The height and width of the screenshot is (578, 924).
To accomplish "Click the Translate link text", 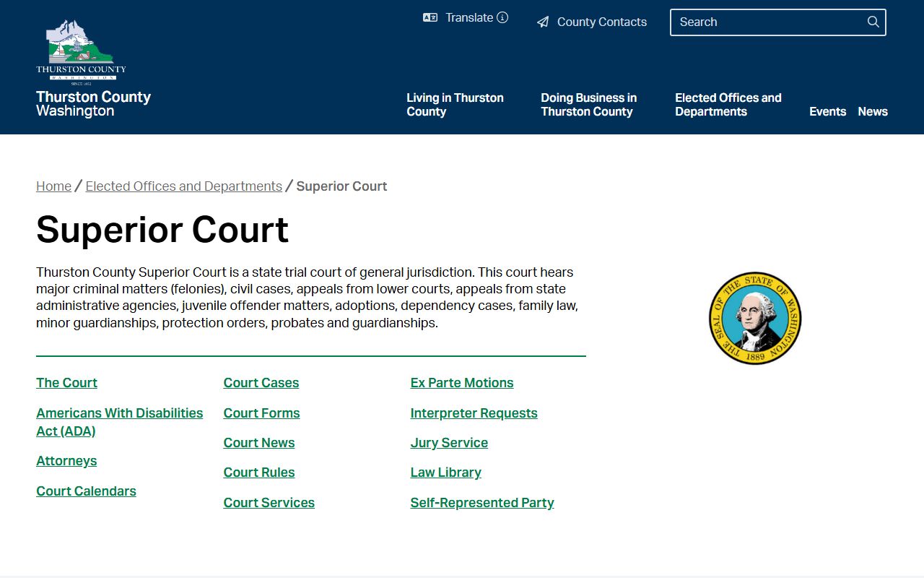I will click(x=469, y=17).
